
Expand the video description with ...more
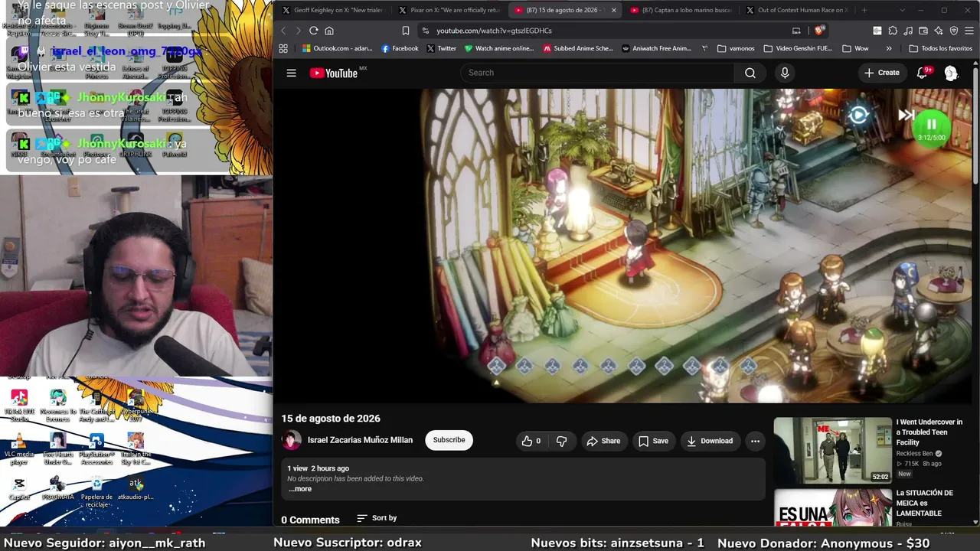coord(300,489)
